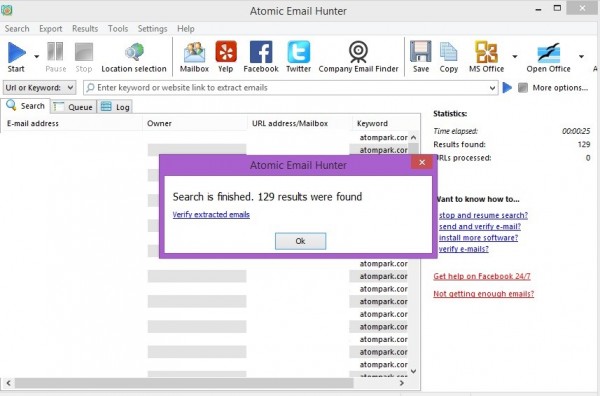This screenshot has width=600, height=396.
Task: Minimize the Atomic Email Hunter window
Action: coord(538,9)
